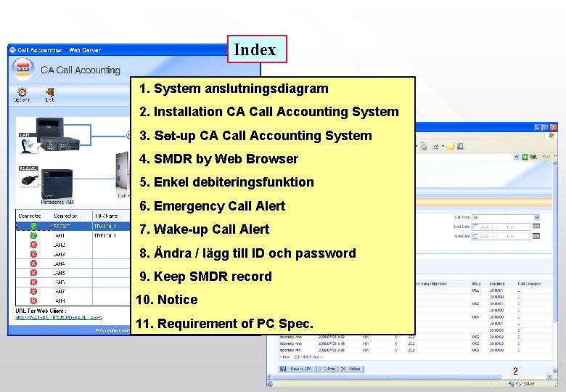Sort by the Connected column header
Viewport: 566px width, 392px height.
click(x=30, y=216)
